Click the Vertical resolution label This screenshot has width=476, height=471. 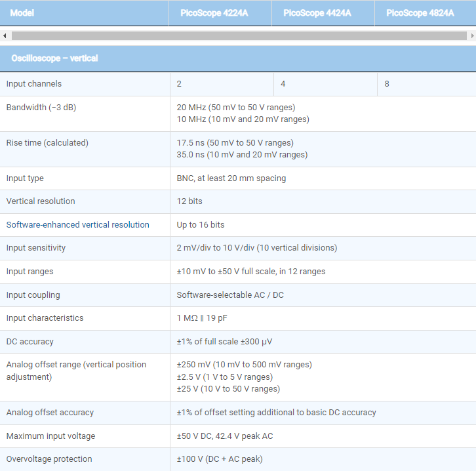coord(41,201)
